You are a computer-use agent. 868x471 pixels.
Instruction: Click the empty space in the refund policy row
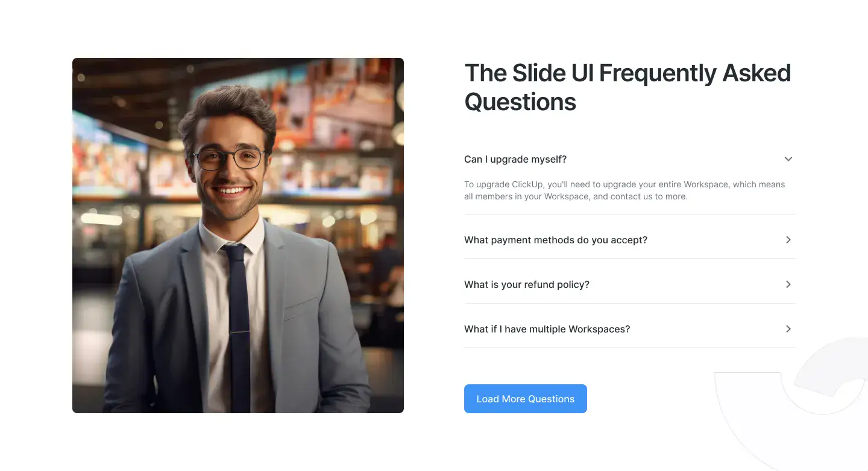click(x=686, y=284)
